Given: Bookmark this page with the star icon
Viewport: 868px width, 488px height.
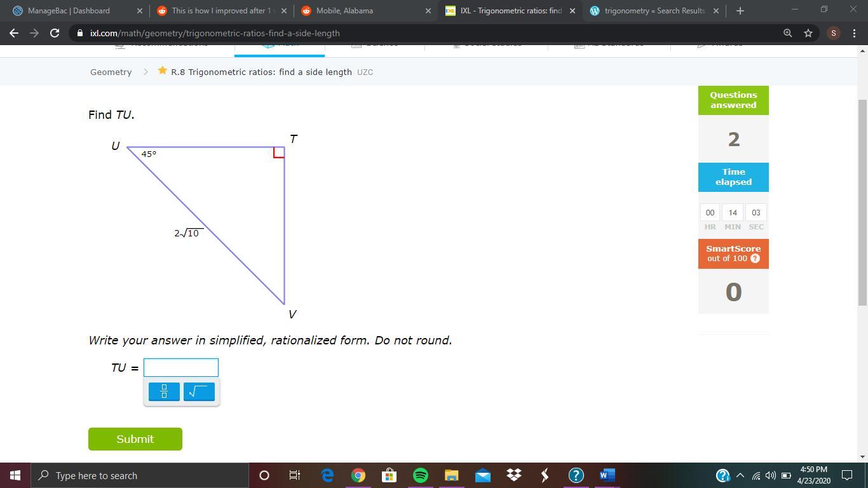Looking at the screenshot, I should (808, 33).
